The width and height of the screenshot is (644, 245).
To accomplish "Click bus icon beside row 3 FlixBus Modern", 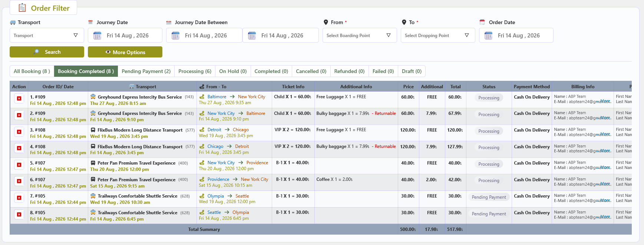I will coord(93,130).
